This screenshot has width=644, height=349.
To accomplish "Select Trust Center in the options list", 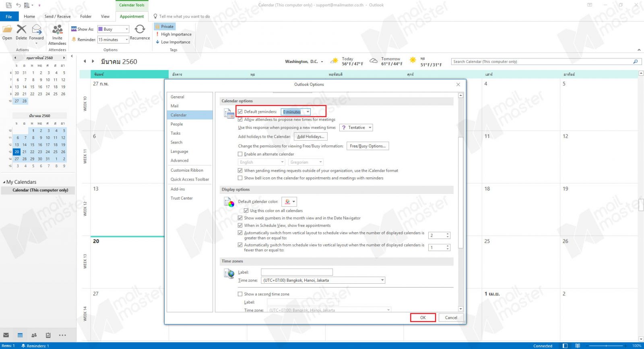I will pos(190,198).
